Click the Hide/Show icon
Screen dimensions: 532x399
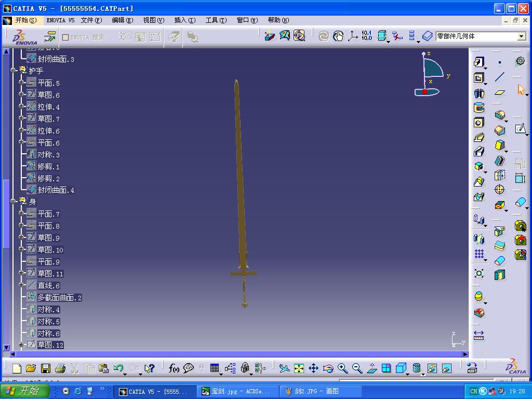pyautogui.click(x=432, y=368)
